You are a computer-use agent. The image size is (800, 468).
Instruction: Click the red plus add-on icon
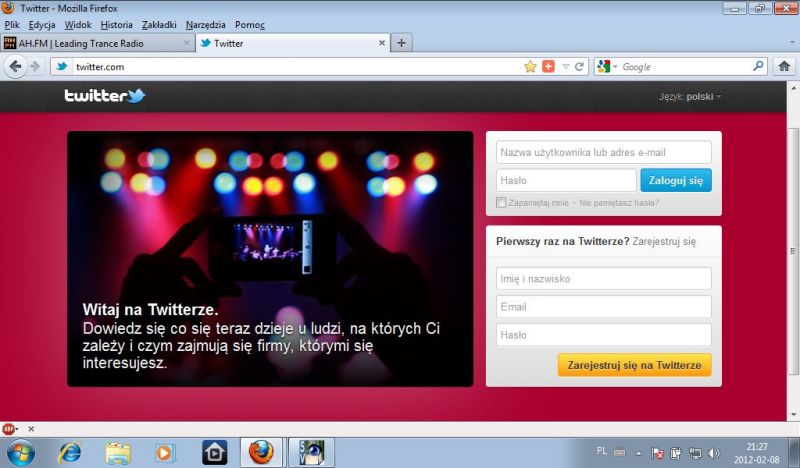[548, 66]
